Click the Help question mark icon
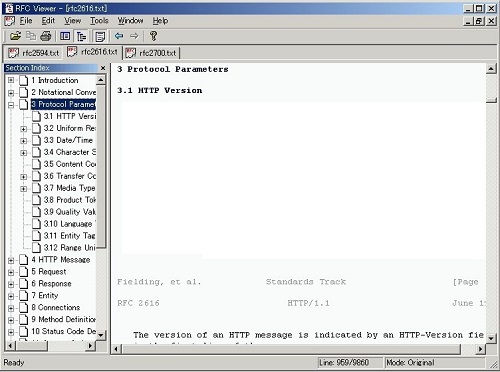Image resolution: width=500 pixels, height=372 pixels. (153, 36)
